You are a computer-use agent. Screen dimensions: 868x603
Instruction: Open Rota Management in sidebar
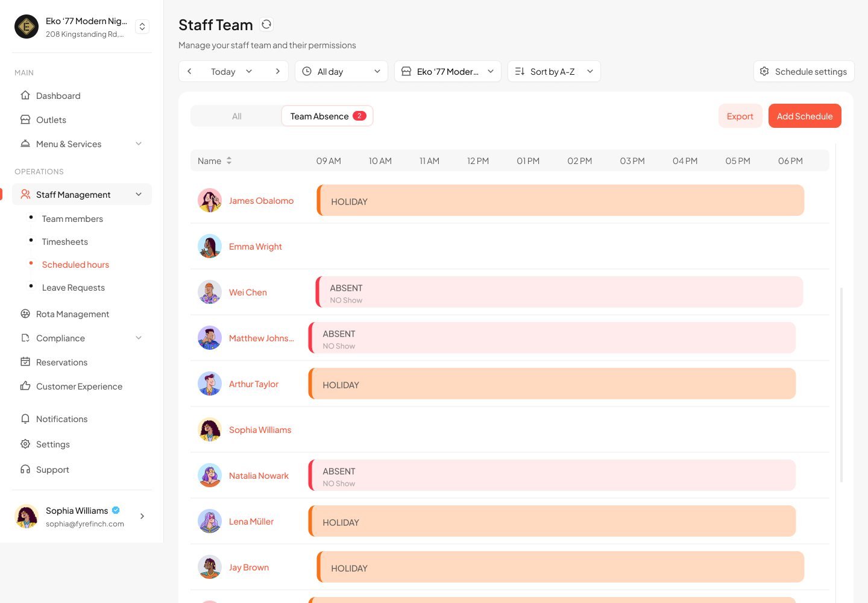pyautogui.click(x=82, y=314)
